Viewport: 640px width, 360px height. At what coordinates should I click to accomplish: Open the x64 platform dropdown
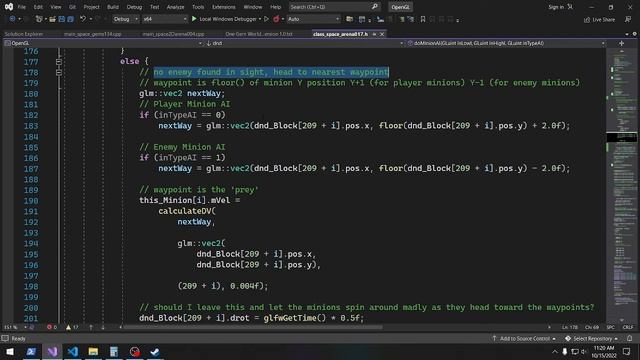tap(164, 19)
